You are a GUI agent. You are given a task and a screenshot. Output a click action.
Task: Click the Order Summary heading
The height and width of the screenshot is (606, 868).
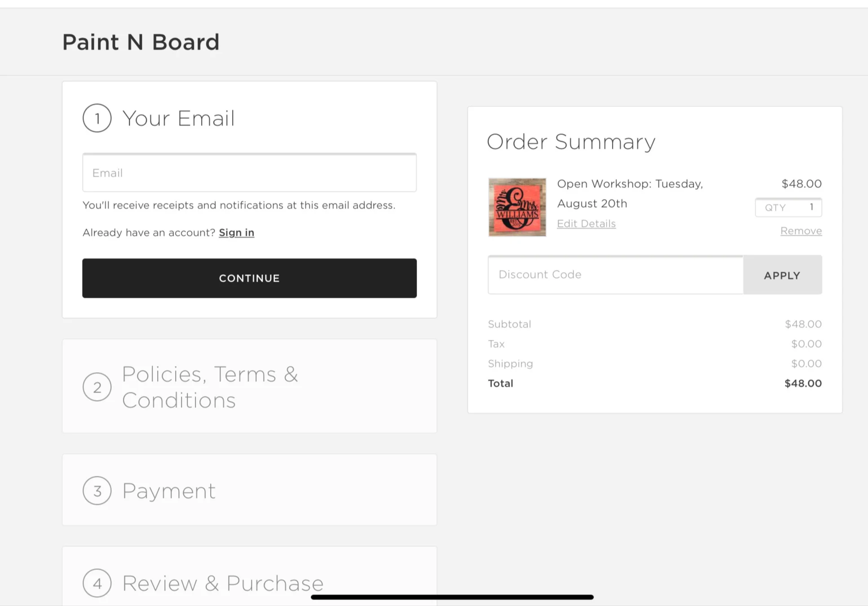tap(571, 142)
